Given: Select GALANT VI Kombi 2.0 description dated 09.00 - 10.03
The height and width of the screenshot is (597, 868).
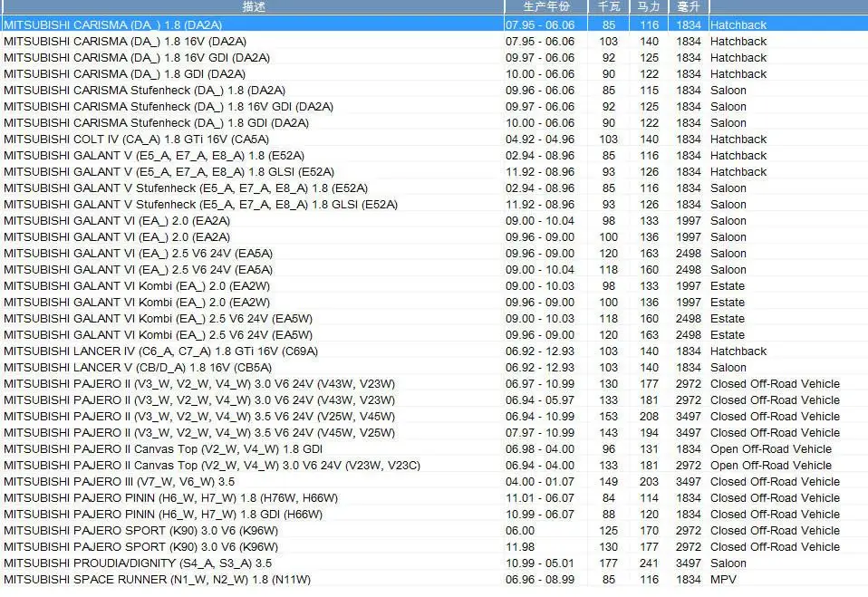Looking at the screenshot, I should point(137,286).
